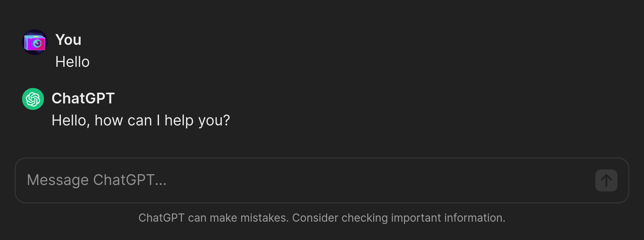Click the "ChatGPT" sender name
Image resolution: width=644 pixels, height=240 pixels.
pos(83,98)
